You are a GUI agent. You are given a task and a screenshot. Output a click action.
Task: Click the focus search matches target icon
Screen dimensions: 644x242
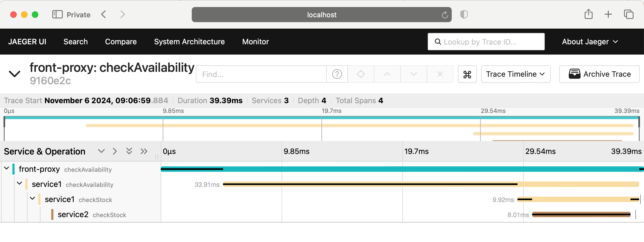click(361, 74)
